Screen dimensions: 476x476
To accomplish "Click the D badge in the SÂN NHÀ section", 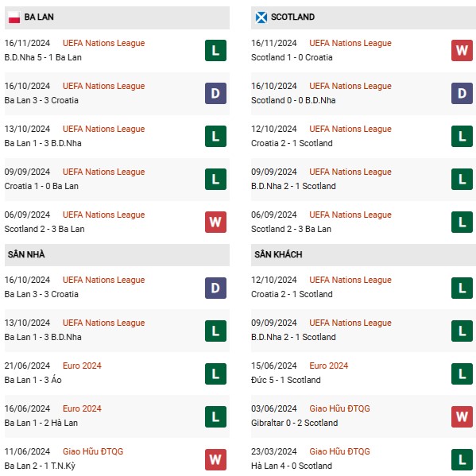I will pos(215,288).
